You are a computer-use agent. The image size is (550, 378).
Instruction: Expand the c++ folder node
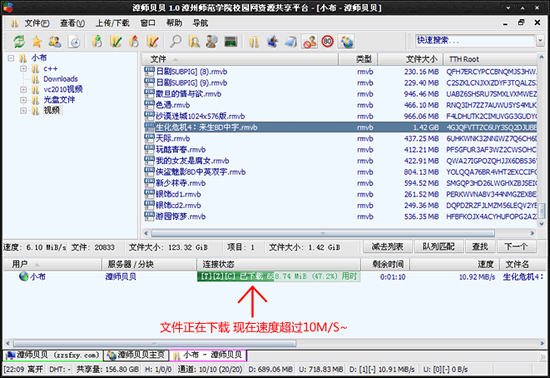pos(23,68)
